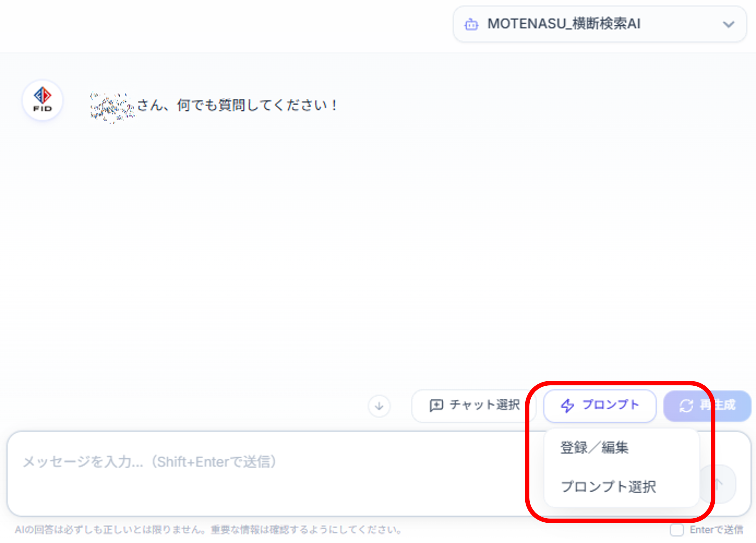The width and height of the screenshot is (756, 543).
Task: Choose 登録／編集 from prompt menu
Action: point(594,448)
